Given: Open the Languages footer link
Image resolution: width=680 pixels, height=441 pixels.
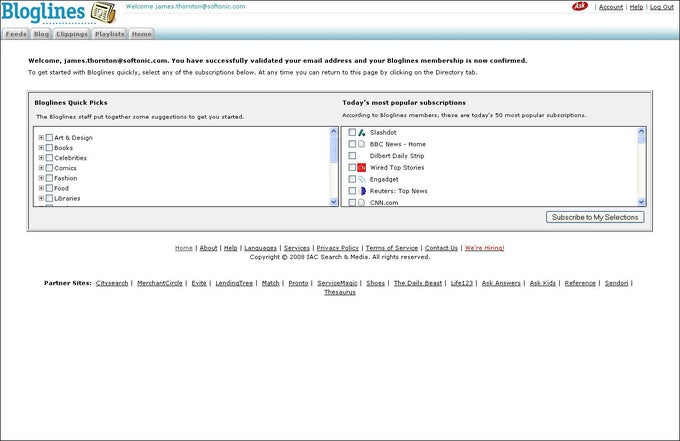Looking at the screenshot, I should point(260,248).
